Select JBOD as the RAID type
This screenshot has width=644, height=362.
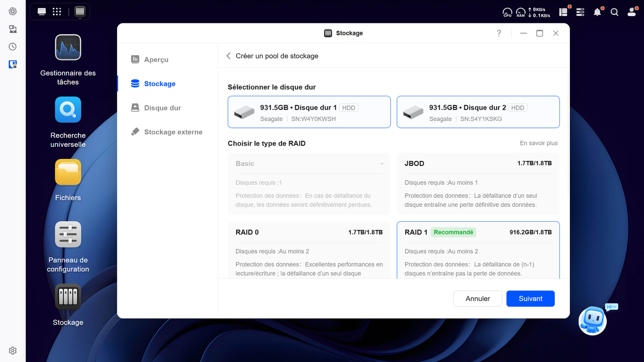[x=478, y=183]
